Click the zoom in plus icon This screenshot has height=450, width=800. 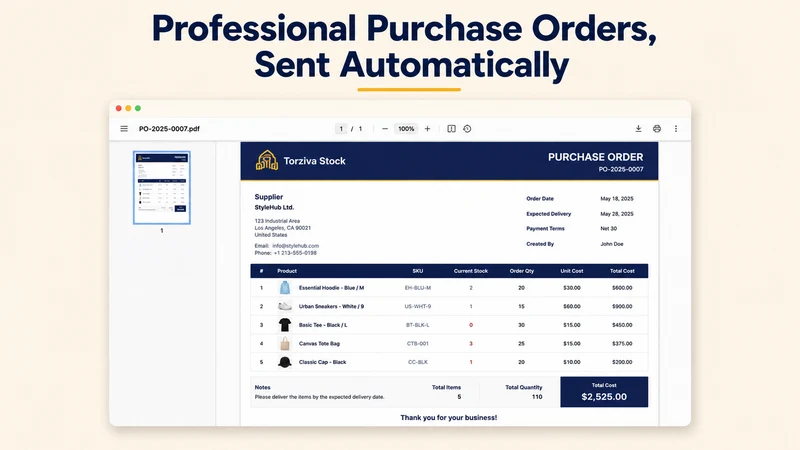pyautogui.click(x=428, y=129)
